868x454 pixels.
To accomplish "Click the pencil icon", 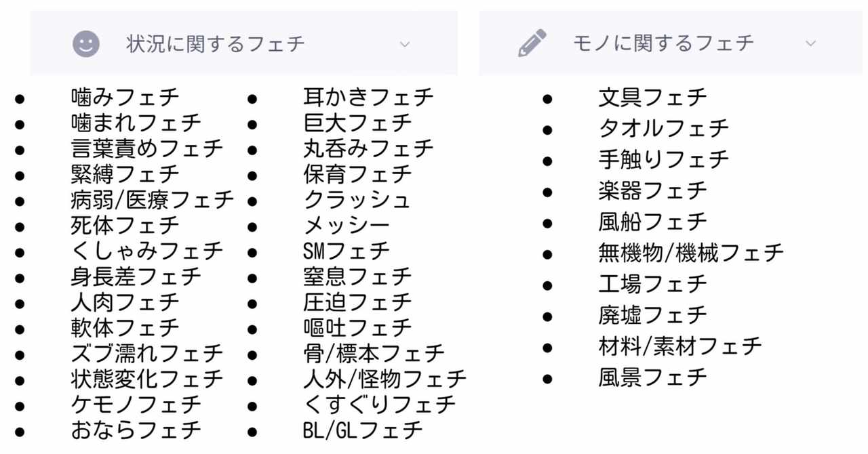I will pyautogui.click(x=532, y=43).
